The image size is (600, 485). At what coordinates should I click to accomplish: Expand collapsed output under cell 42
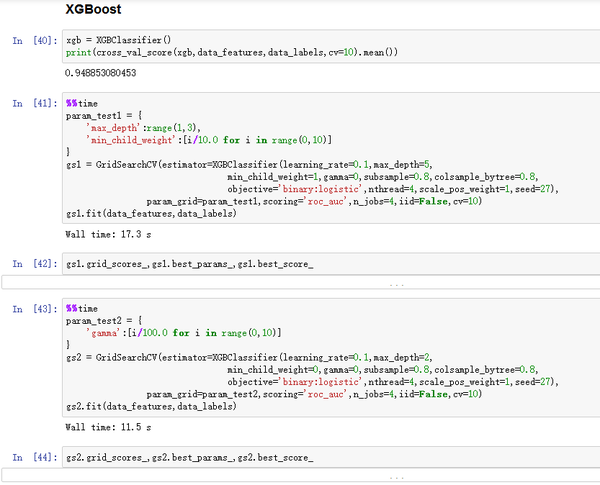pos(301,283)
